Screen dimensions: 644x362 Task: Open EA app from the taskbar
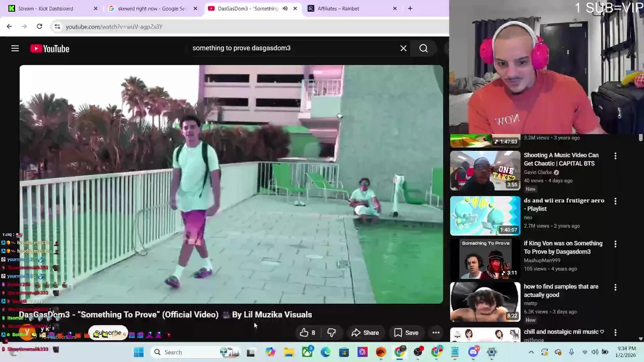pos(381,352)
